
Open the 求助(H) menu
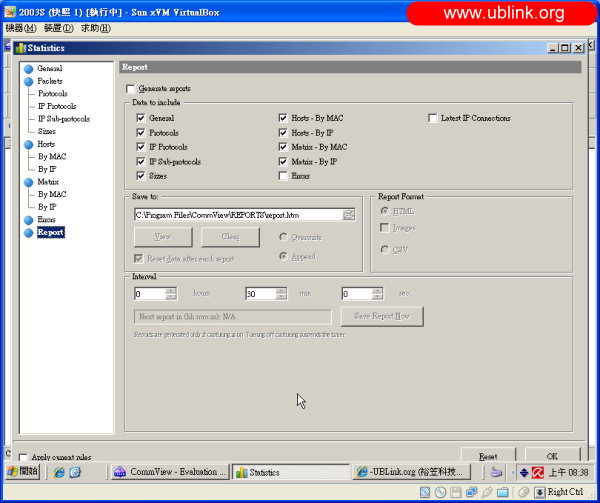pyautogui.click(x=97, y=27)
